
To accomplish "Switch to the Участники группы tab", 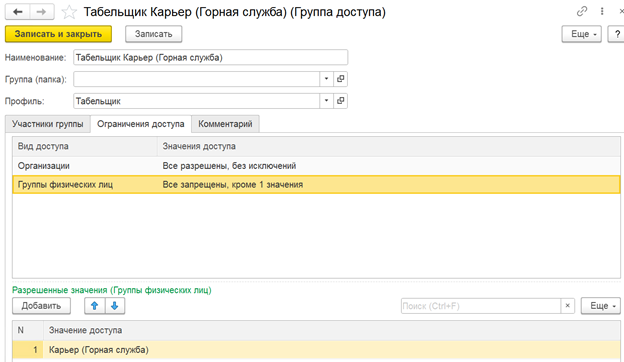I will tap(48, 124).
